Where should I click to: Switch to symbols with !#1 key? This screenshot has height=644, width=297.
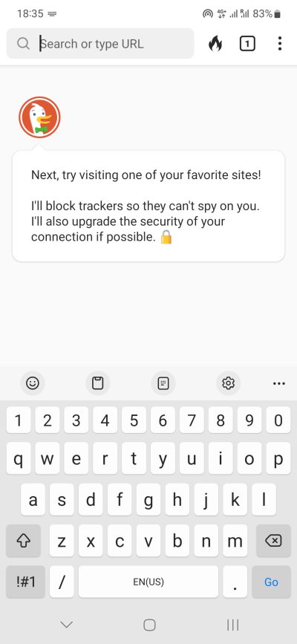(x=26, y=582)
